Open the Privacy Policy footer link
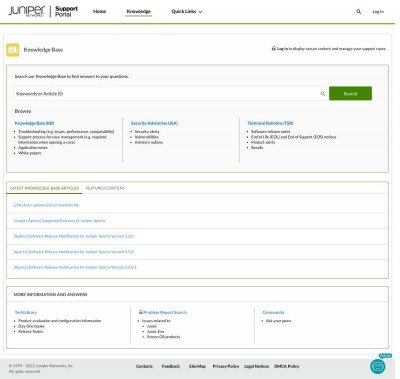Screen dimensions: 400x379 [226, 366]
